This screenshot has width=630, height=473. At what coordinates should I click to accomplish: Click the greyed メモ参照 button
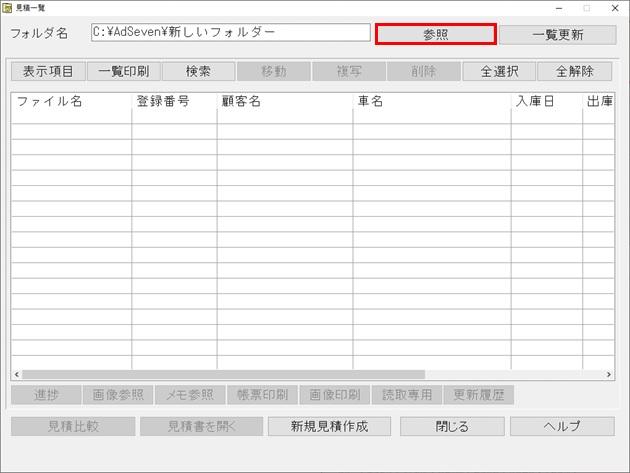(190, 395)
